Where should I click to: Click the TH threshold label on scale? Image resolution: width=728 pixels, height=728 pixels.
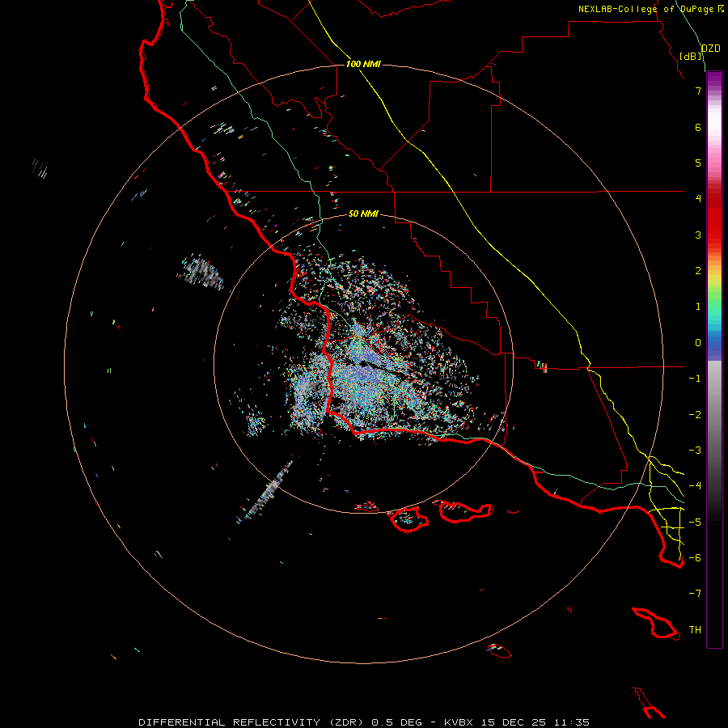[x=695, y=630]
